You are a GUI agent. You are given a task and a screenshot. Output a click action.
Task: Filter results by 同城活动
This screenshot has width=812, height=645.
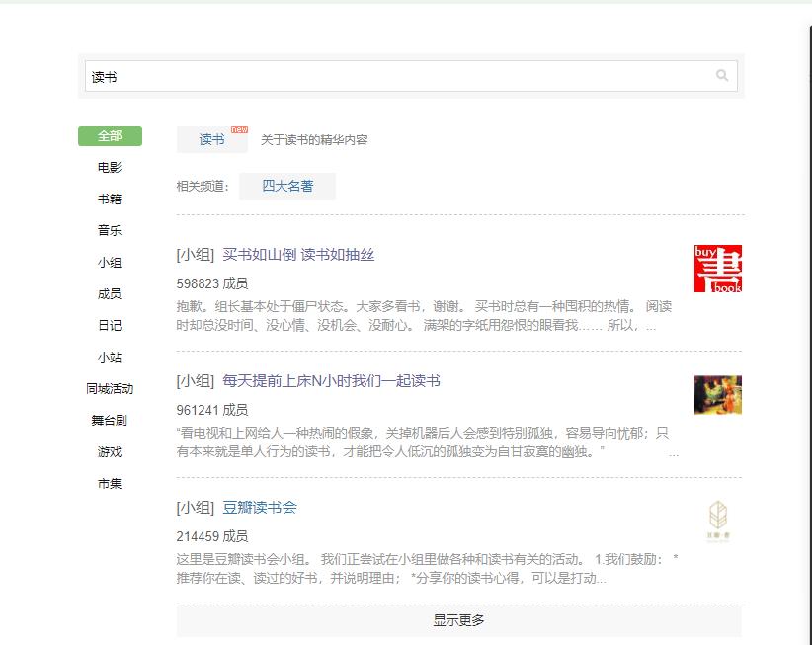click(x=110, y=389)
